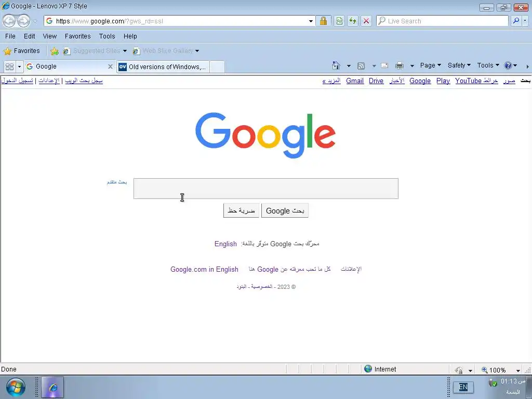Viewport: 532px width, 399px height.
Task: Click the advanced search Arabic link
Action: 117,182
